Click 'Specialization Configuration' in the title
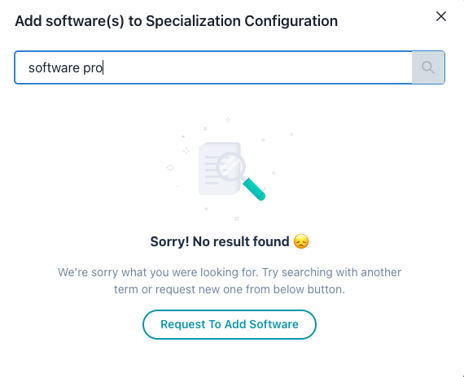Viewport: 464px width, 377px height. click(242, 21)
